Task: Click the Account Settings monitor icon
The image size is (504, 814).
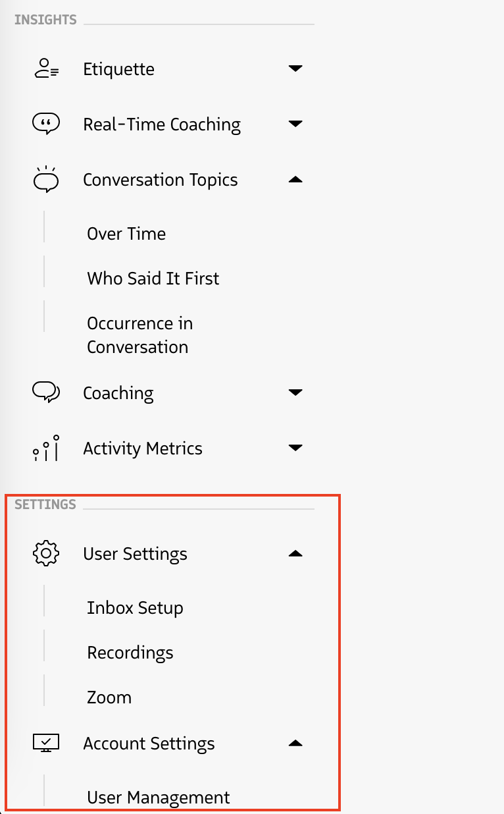Action: point(45,743)
